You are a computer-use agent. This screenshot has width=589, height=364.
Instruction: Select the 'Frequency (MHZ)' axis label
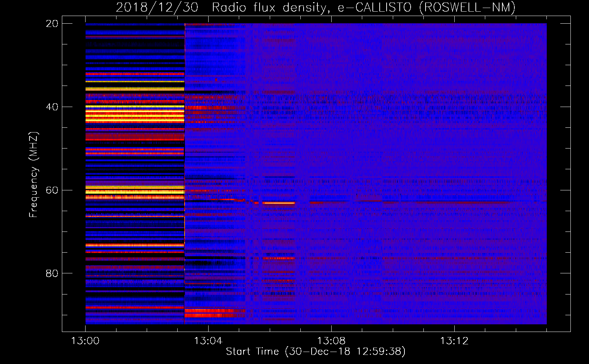tap(33, 174)
